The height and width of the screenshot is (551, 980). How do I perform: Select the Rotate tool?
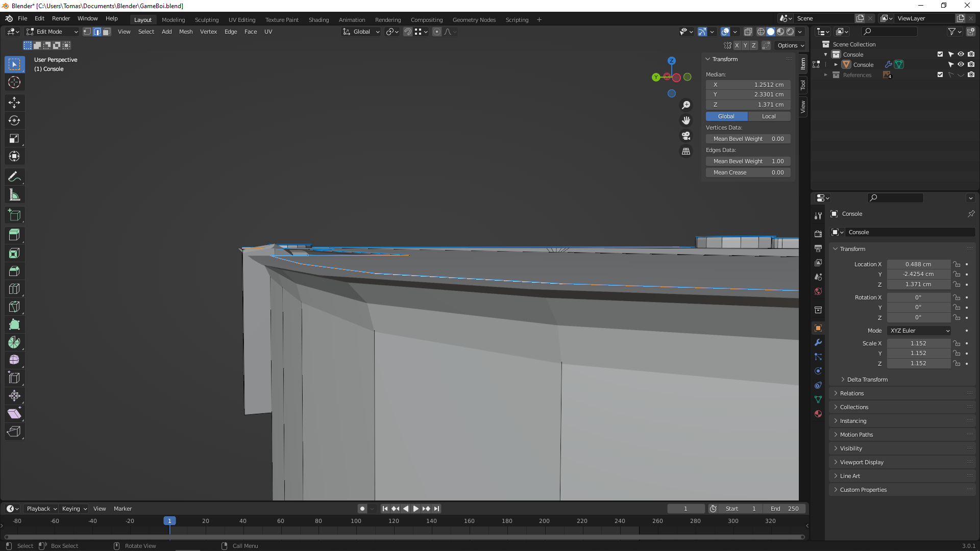(x=14, y=120)
